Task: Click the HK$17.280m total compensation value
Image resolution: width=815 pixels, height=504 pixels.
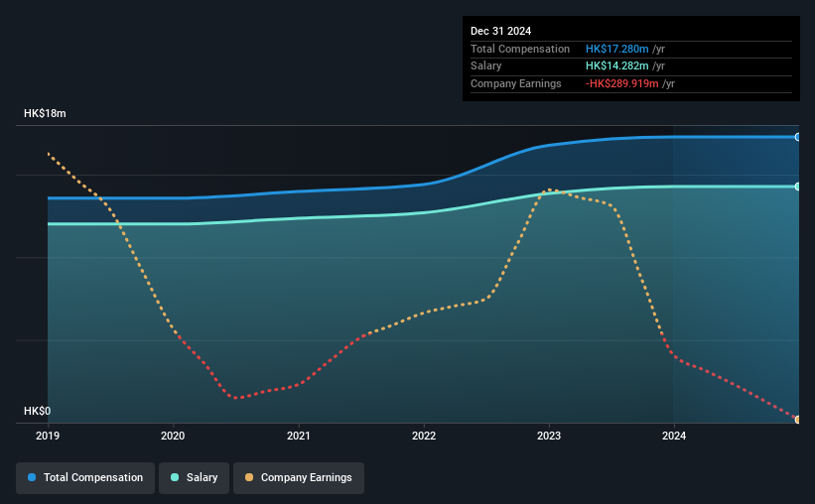Action: click(617, 49)
